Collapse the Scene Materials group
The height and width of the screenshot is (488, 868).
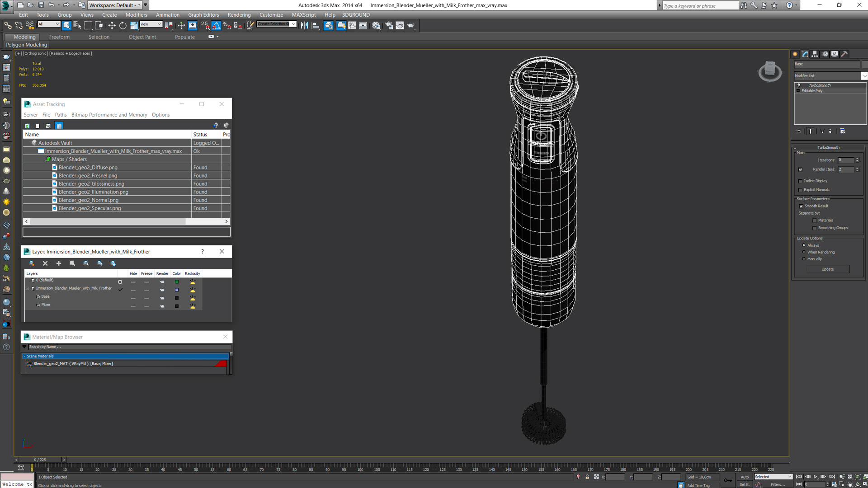pyautogui.click(x=24, y=356)
